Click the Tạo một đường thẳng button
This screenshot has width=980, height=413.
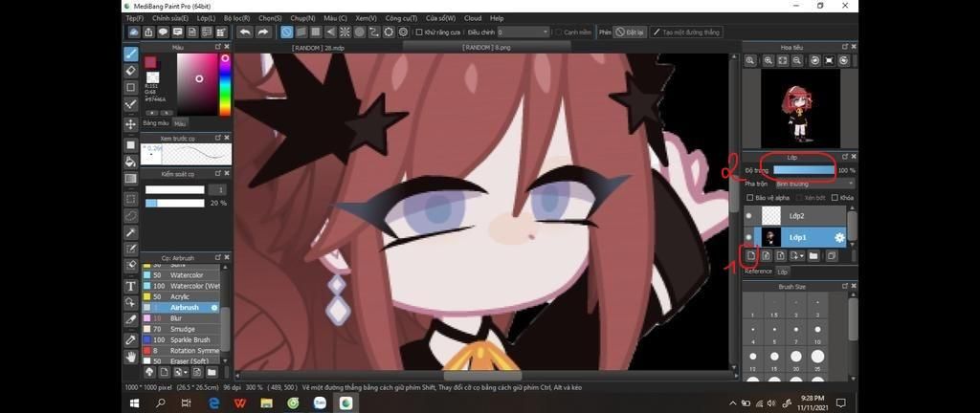[x=686, y=32]
